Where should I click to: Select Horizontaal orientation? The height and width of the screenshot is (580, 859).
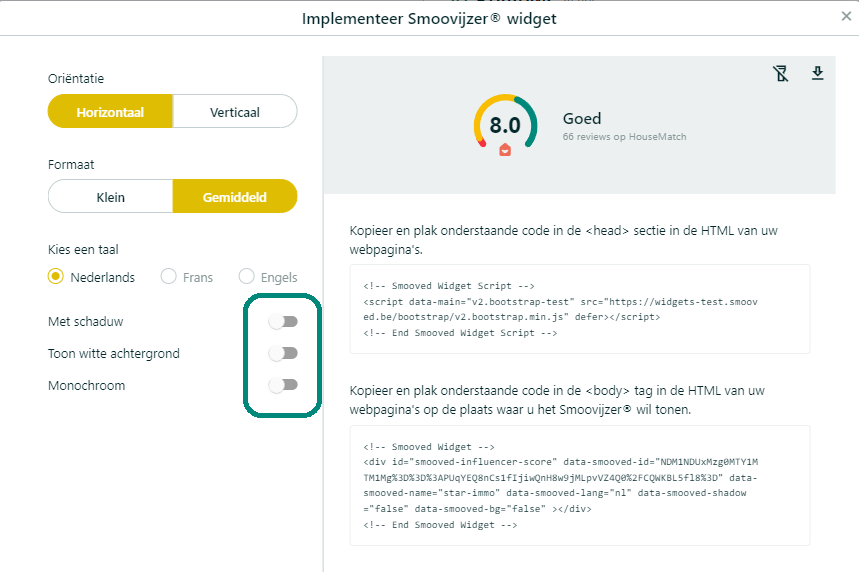click(110, 112)
